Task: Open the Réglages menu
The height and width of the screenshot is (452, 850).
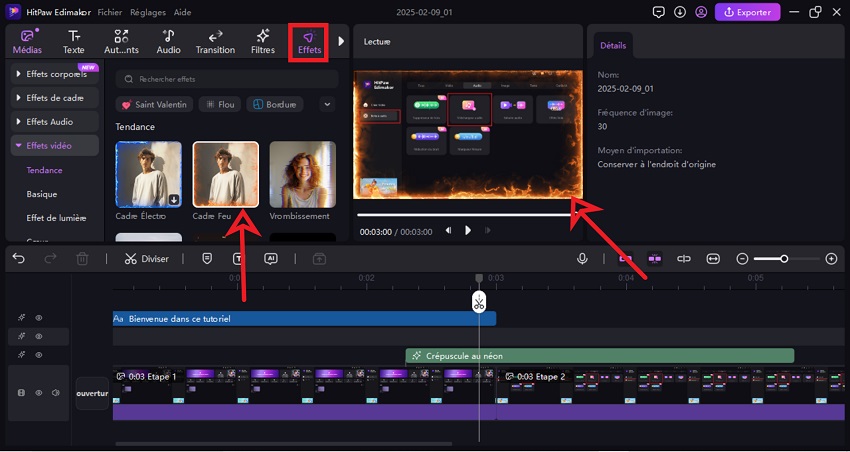Action: [146, 12]
